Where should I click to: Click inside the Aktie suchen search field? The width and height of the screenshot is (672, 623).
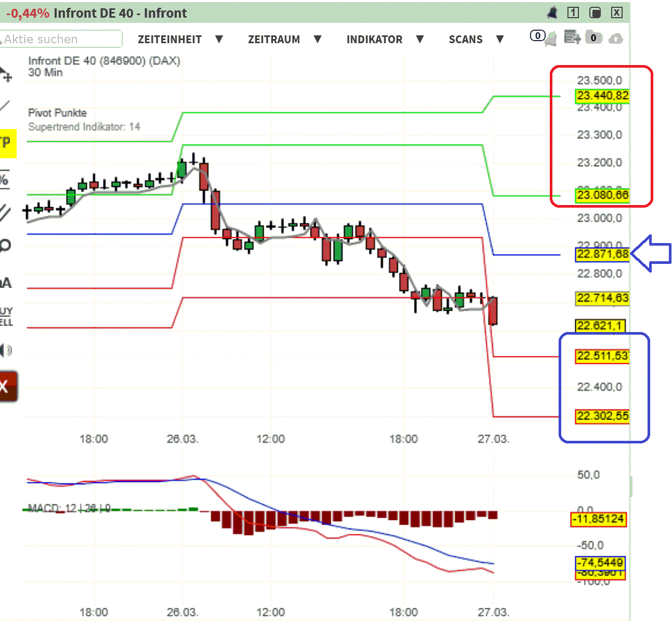tap(60, 39)
